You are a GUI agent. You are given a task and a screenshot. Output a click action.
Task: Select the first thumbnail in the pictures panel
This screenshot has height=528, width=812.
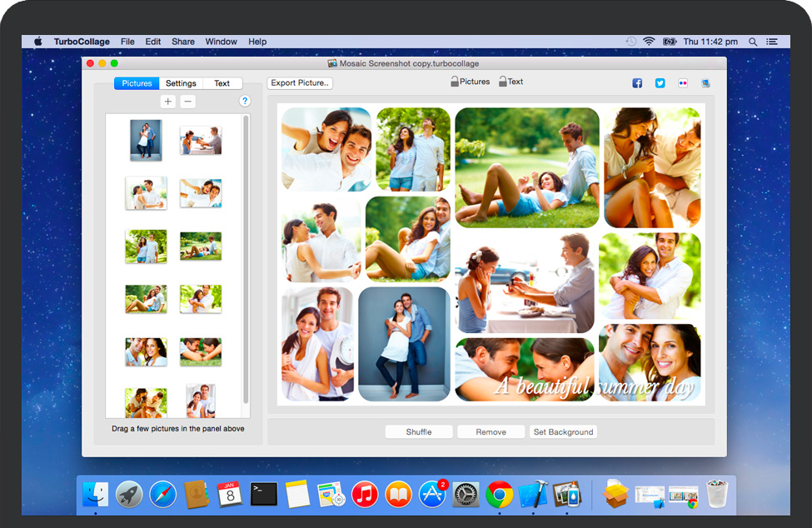[146, 140]
